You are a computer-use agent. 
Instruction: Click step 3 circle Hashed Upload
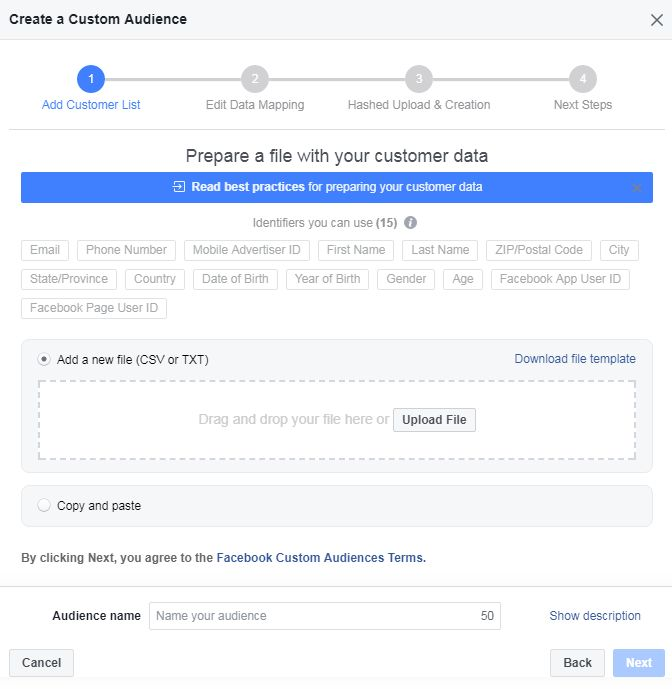tap(419, 79)
